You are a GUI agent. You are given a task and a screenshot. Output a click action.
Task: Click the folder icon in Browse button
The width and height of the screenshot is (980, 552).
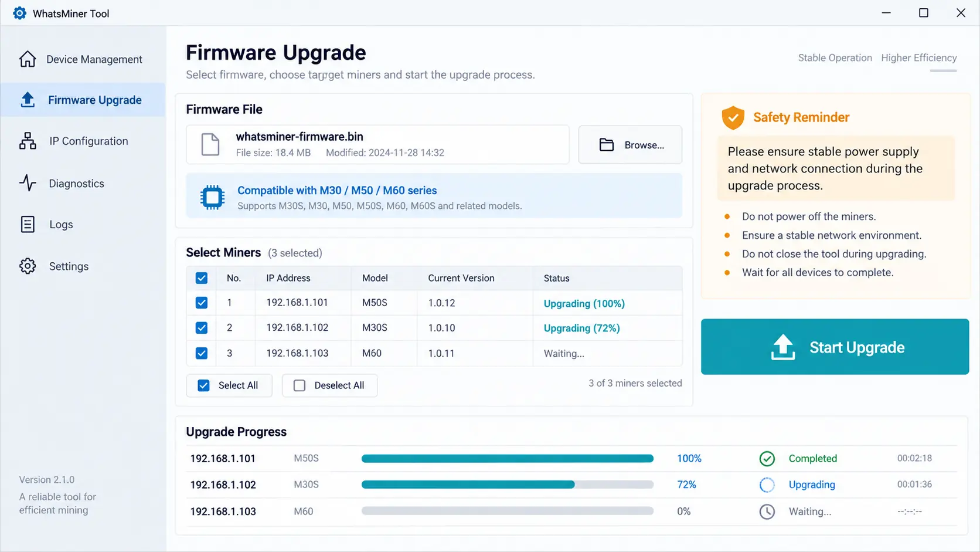click(x=607, y=145)
